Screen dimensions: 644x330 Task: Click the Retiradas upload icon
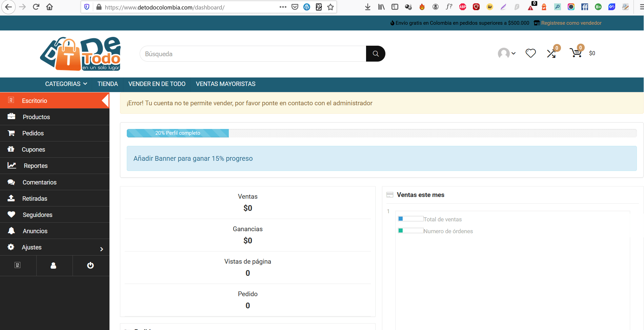click(11, 198)
